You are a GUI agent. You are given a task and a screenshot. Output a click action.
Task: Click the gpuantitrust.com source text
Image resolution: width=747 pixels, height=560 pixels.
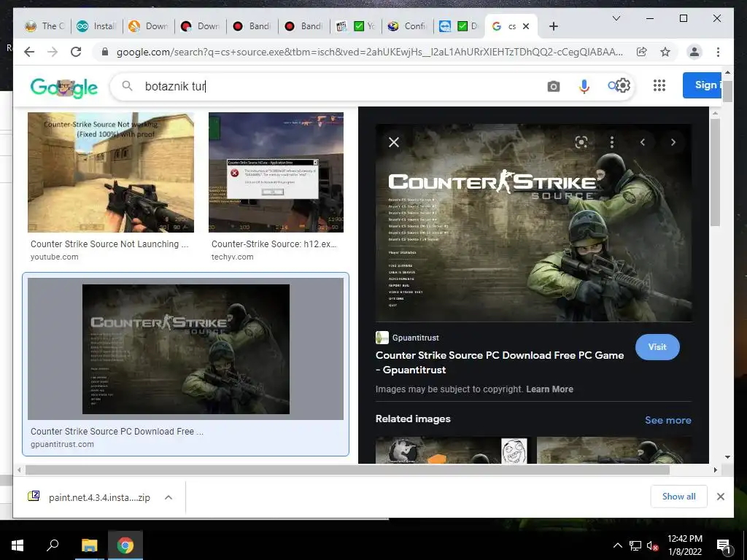[63, 444]
